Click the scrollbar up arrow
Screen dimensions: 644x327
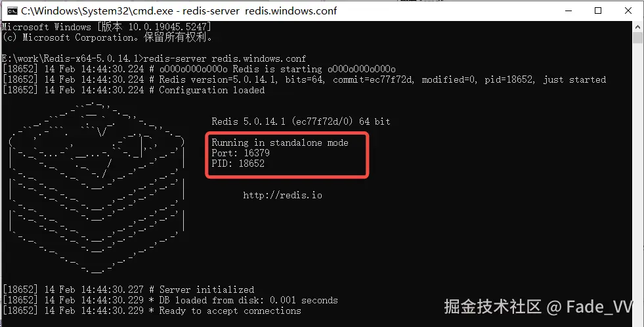[x=637, y=26]
